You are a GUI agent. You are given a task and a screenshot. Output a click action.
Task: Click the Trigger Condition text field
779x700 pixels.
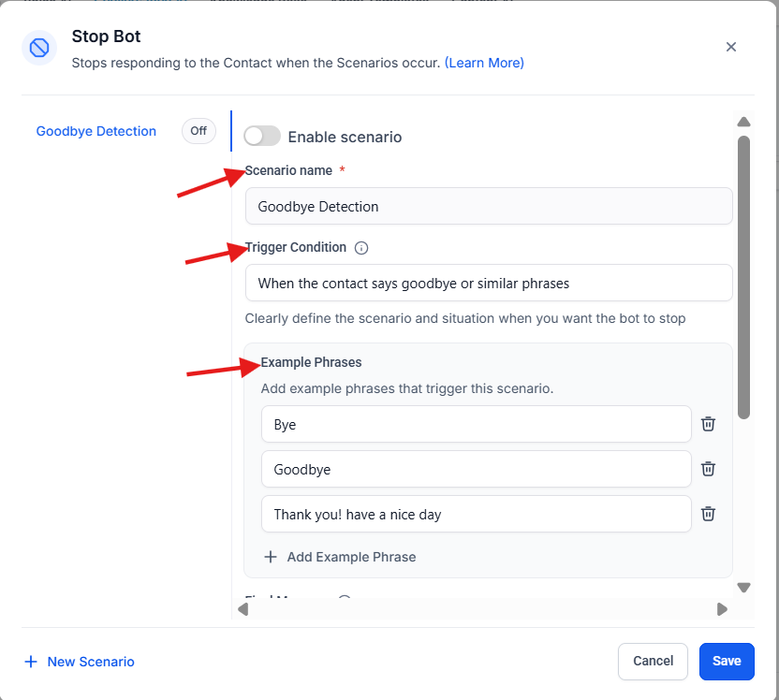coord(488,283)
